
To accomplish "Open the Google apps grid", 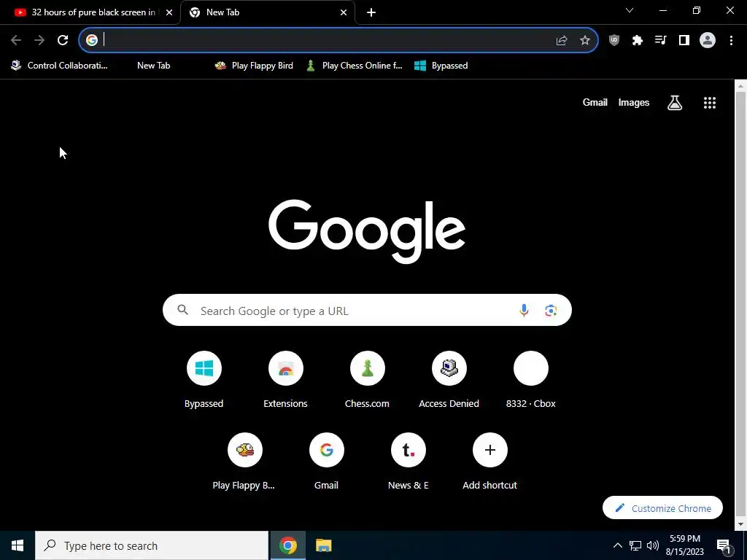I will coord(710,103).
